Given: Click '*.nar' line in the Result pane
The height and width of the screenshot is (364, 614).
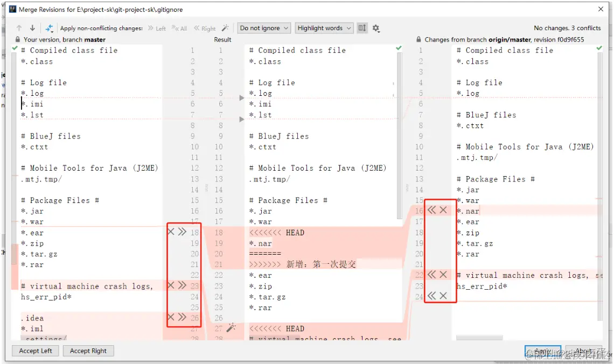Looking at the screenshot, I should (x=260, y=243).
